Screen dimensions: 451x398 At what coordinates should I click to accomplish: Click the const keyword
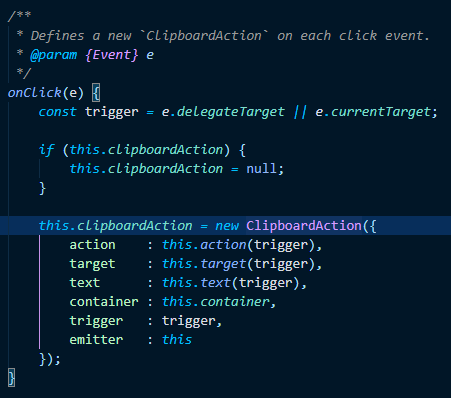coord(58,112)
